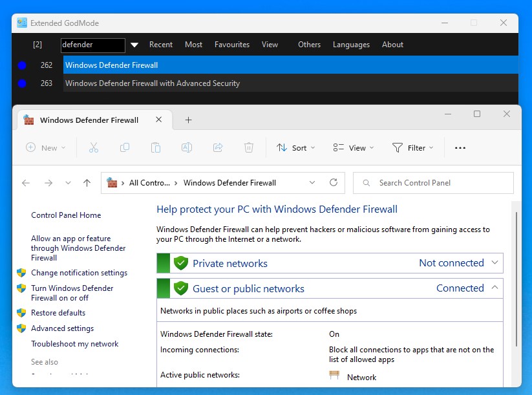Click Restore defaults link
This screenshot has height=395, width=532.
[58, 313]
